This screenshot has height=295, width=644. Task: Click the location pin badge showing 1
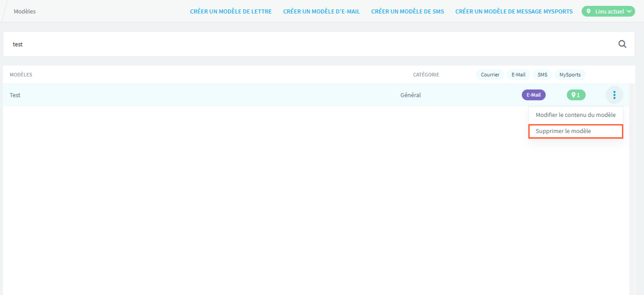click(576, 95)
